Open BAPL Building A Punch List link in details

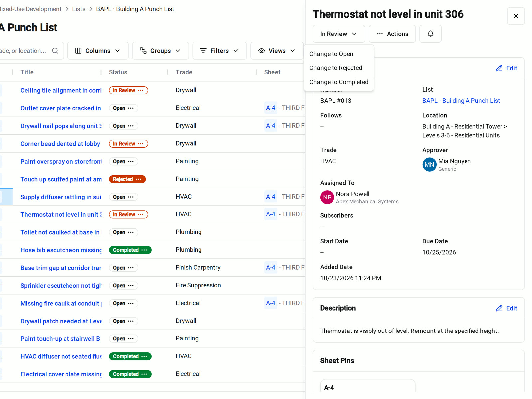(x=461, y=101)
